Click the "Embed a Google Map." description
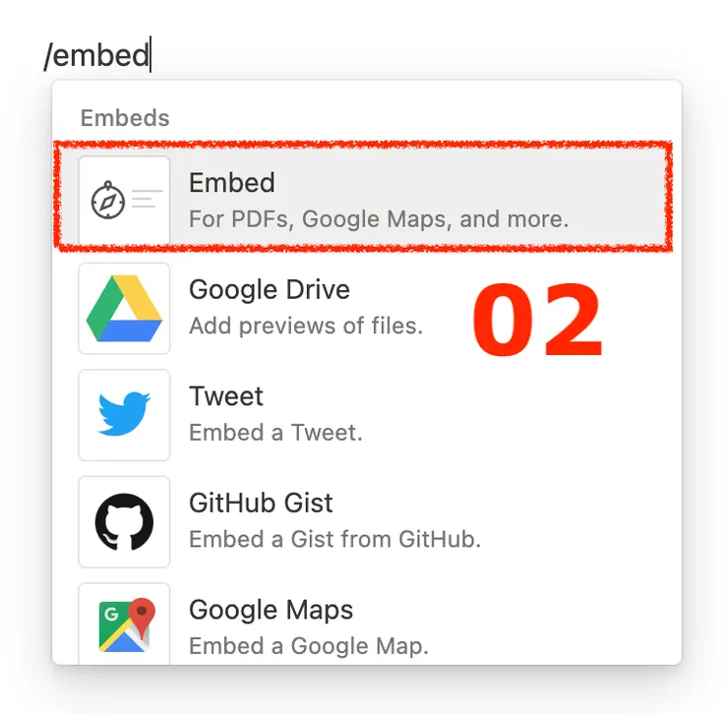 coord(309,646)
